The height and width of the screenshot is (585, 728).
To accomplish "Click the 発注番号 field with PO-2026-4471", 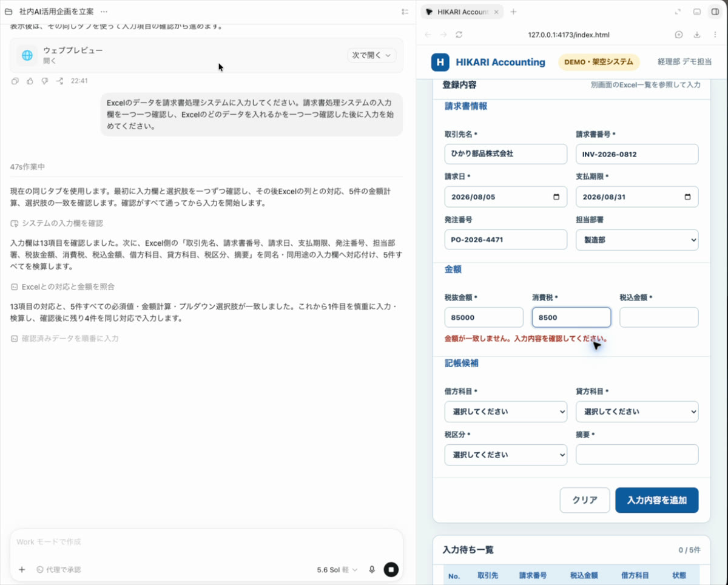I will coord(506,240).
